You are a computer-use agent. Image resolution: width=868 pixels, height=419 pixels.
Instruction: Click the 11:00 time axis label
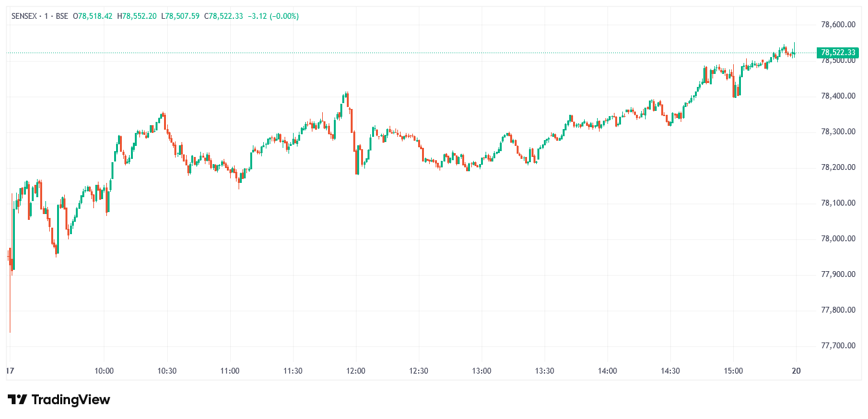click(x=230, y=371)
